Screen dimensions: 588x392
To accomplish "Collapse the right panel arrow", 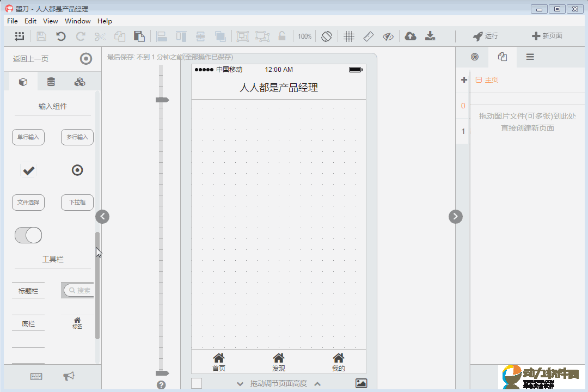I will click(456, 217).
